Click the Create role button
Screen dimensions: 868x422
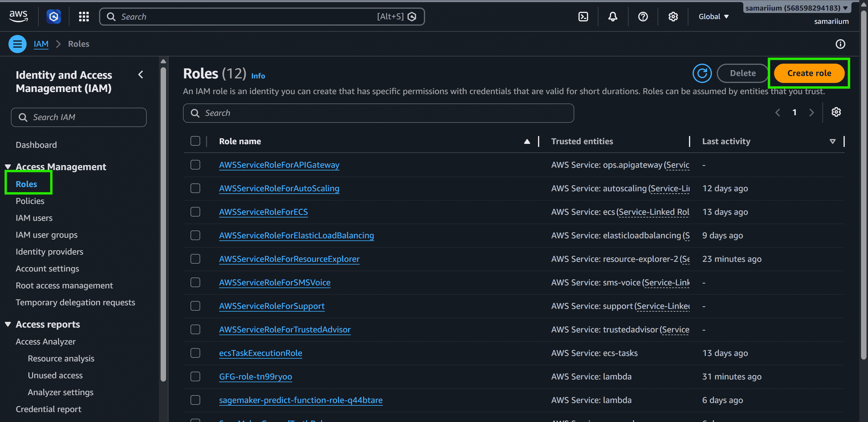809,73
